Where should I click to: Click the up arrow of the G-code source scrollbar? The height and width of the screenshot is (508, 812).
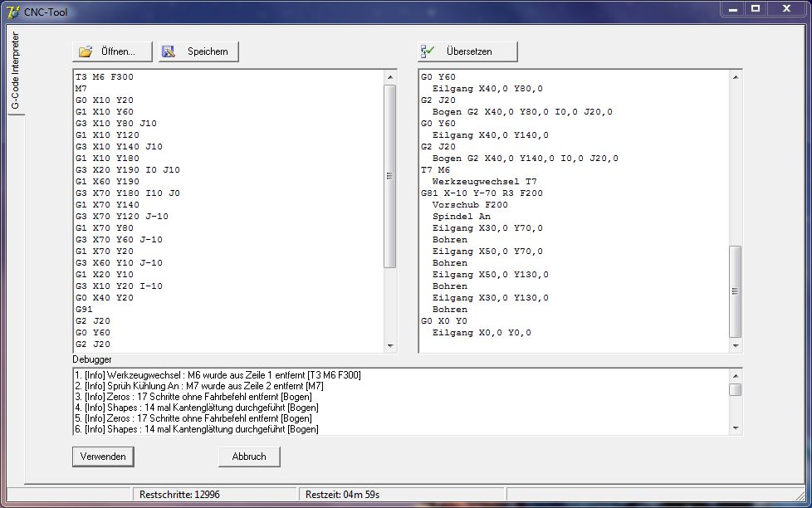[390, 77]
